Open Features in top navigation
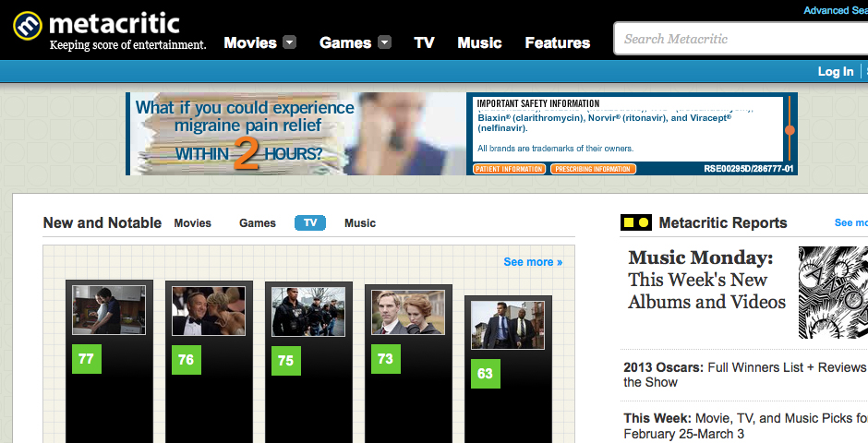This screenshot has width=868, height=443. coord(558,42)
